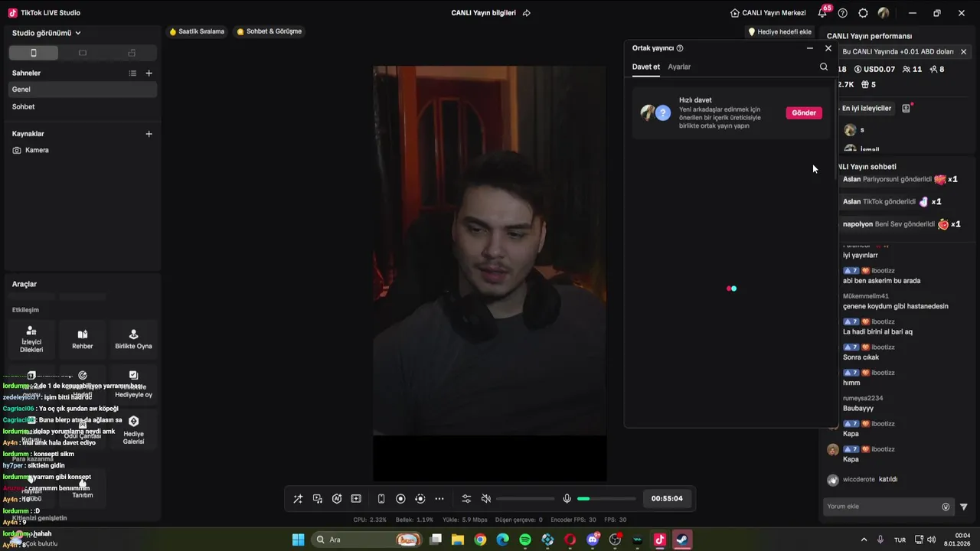Open the profile avatar menu
This screenshot has width=980, height=551.
click(884, 13)
